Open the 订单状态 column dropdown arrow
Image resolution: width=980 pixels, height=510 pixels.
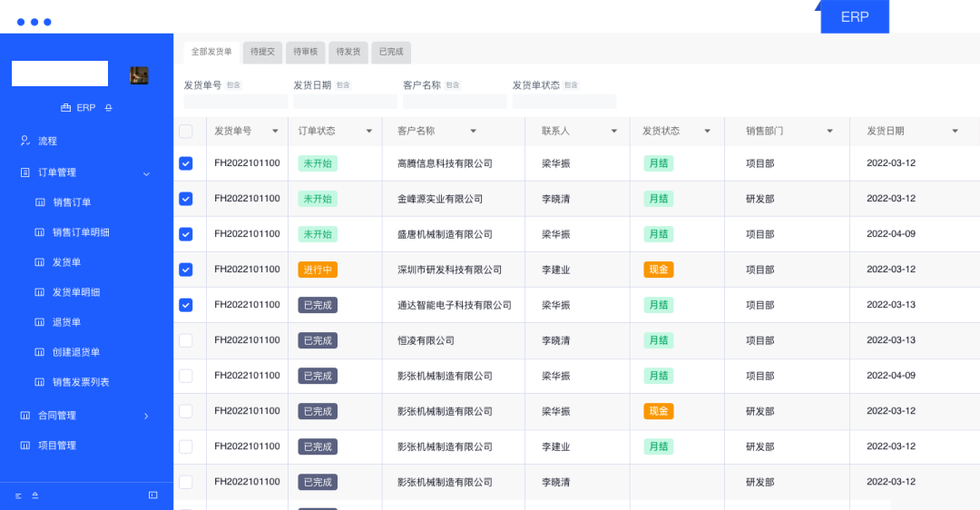[x=368, y=132]
